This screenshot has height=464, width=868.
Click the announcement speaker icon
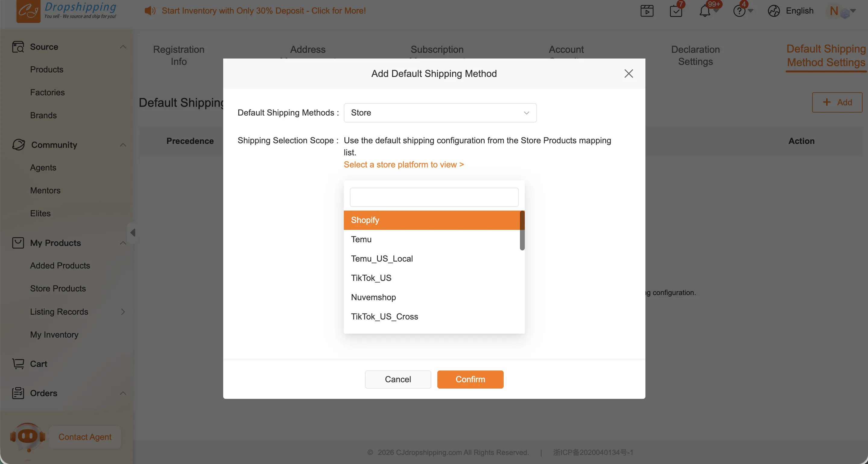[150, 11]
